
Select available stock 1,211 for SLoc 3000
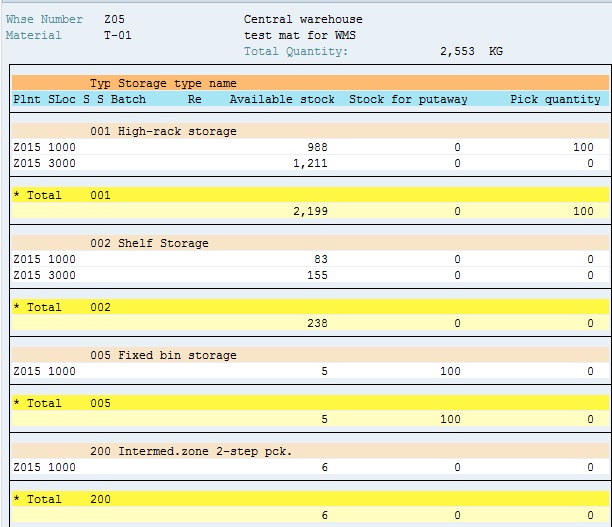click(310, 163)
